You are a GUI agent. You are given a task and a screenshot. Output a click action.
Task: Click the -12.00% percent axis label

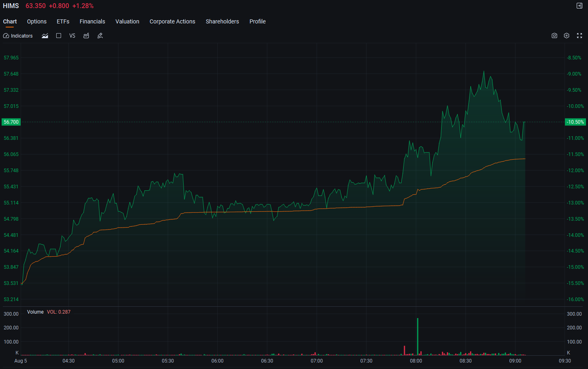pyautogui.click(x=575, y=171)
